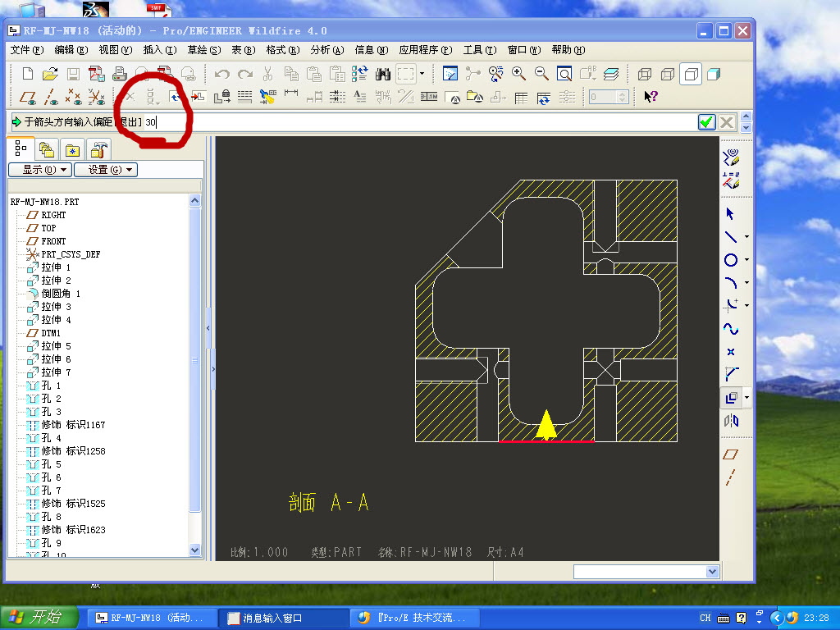Toggle datum axis display
The width and height of the screenshot is (840, 630).
point(51,98)
